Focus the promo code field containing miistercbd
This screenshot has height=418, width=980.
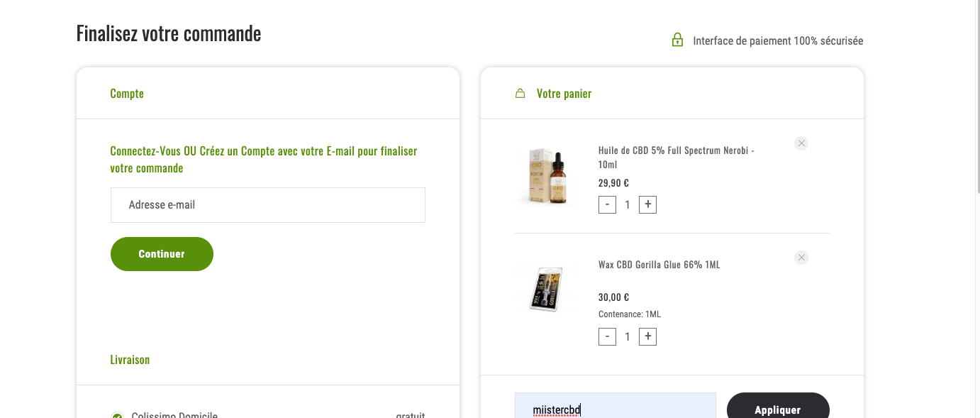pos(616,406)
